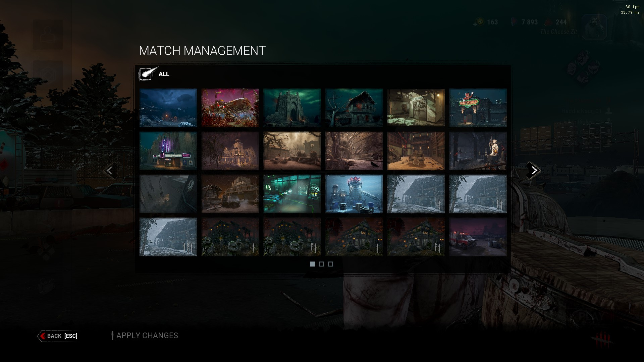Click the red Bloodpoints icon
This screenshot has height=362, width=644.
point(548,22)
